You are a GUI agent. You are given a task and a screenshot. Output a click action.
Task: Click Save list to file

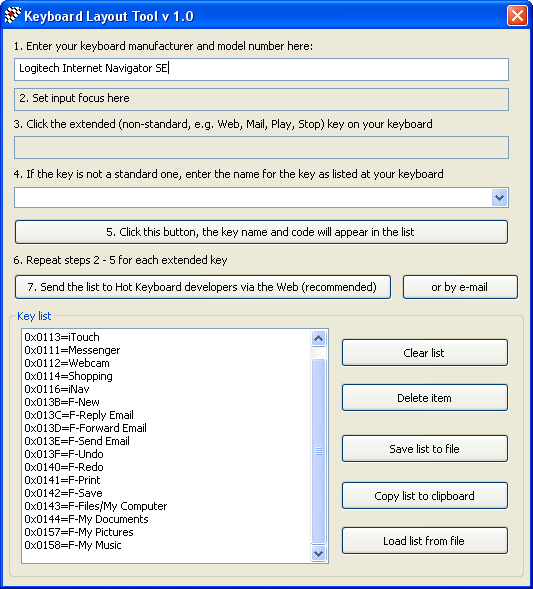(425, 449)
